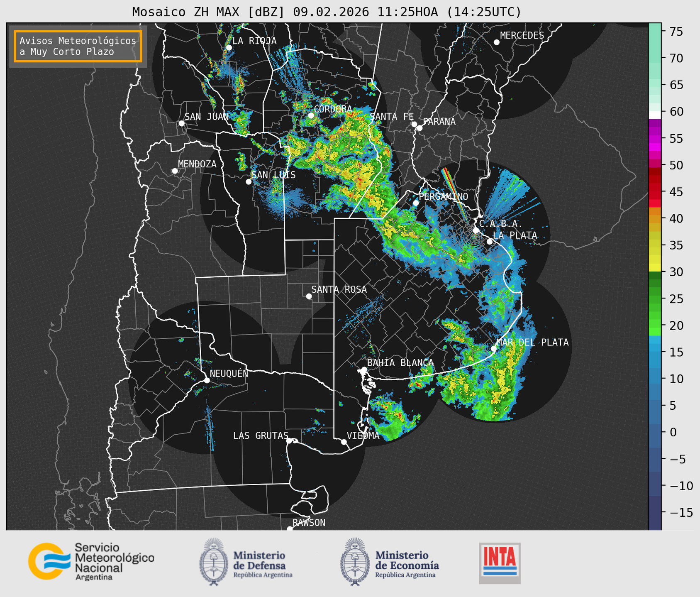This screenshot has width=700, height=597.
Task: Click the C.A.B.A. city marker dot
Action: tap(476, 230)
